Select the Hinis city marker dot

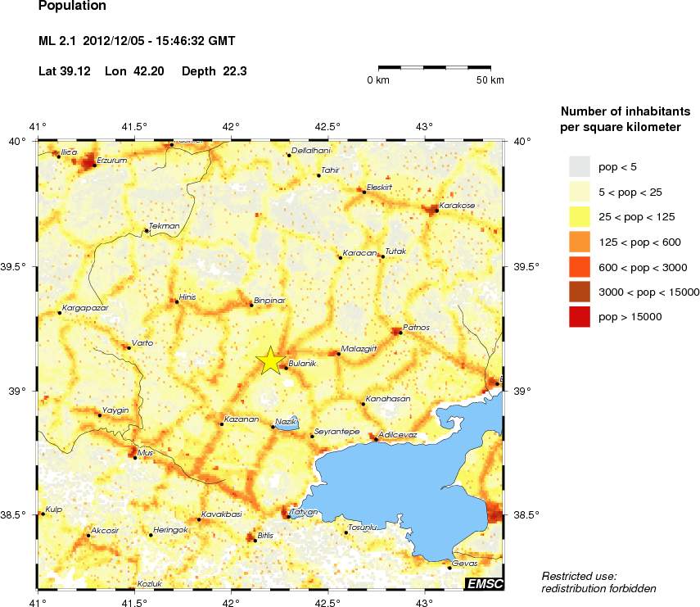coord(177,301)
